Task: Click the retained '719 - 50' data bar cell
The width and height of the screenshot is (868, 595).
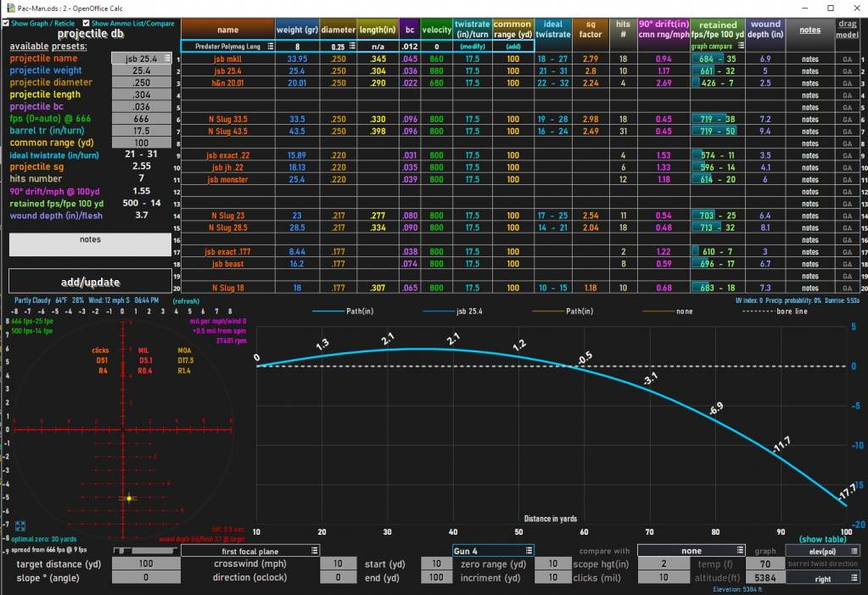Action: [x=718, y=132]
